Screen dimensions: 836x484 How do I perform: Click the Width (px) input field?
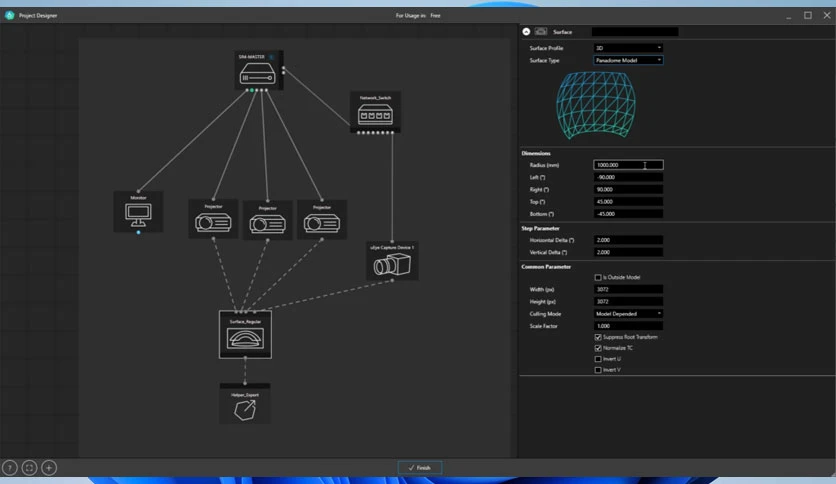click(x=628, y=289)
